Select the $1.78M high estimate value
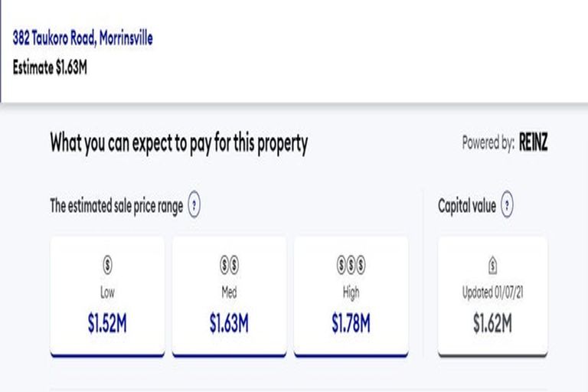 (351, 324)
